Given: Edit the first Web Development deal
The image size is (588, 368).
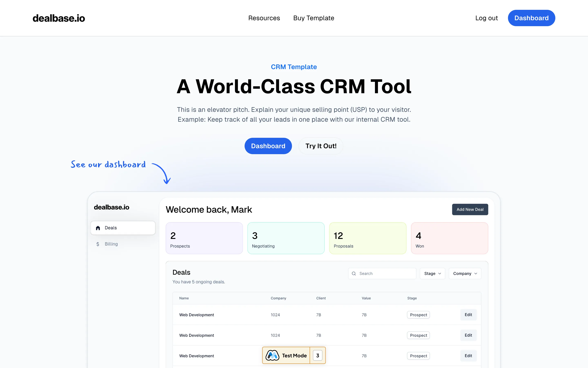Looking at the screenshot, I should pyautogui.click(x=468, y=315).
